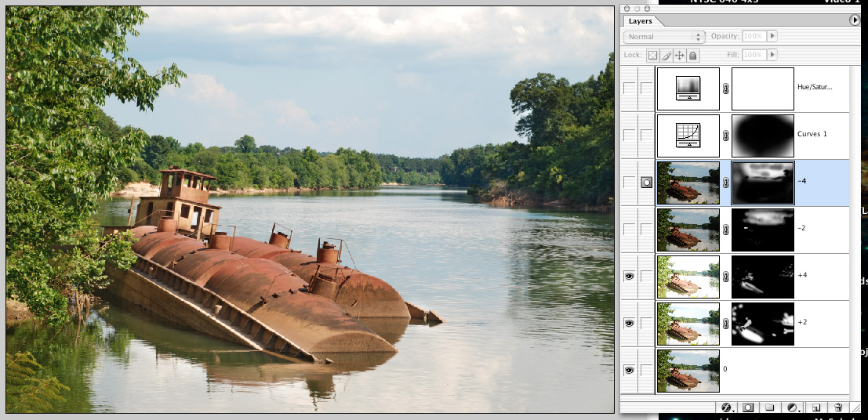Open the Opacity slider arrow
Viewport: 868px width, 420px height.
click(772, 37)
